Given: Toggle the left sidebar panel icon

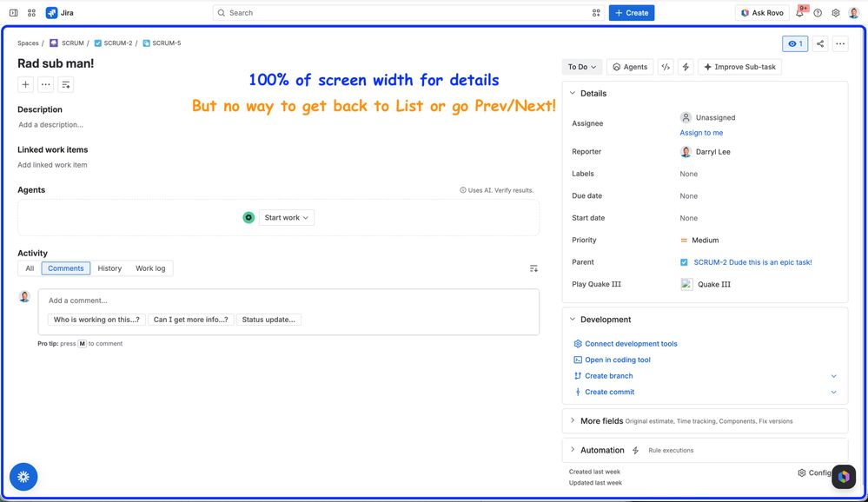Looking at the screenshot, I should pyautogui.click(x=14, y=13).
